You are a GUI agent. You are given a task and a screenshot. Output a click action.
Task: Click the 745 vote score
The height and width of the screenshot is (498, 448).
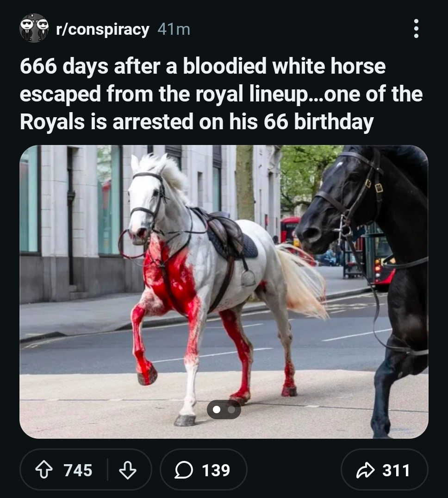pos(78,470)
